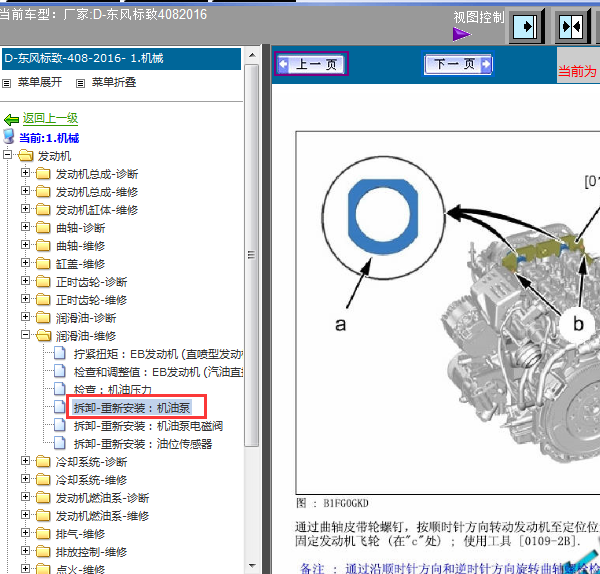Expand the 曲轴-维修 folder
This screenshot has height=574, width=600.
25,245
